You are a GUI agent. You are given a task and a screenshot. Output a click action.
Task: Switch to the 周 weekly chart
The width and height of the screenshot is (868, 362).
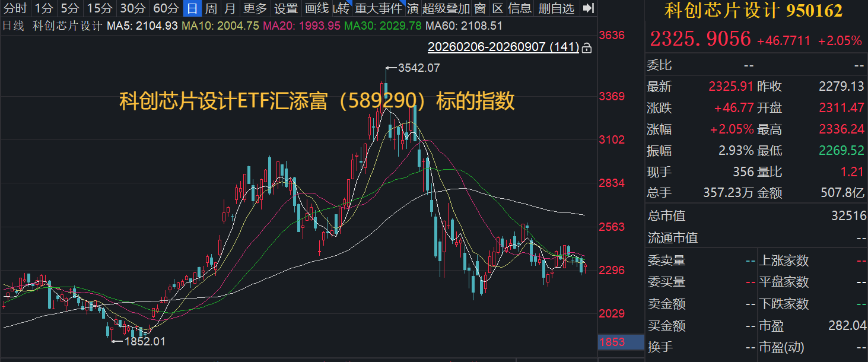211,8
